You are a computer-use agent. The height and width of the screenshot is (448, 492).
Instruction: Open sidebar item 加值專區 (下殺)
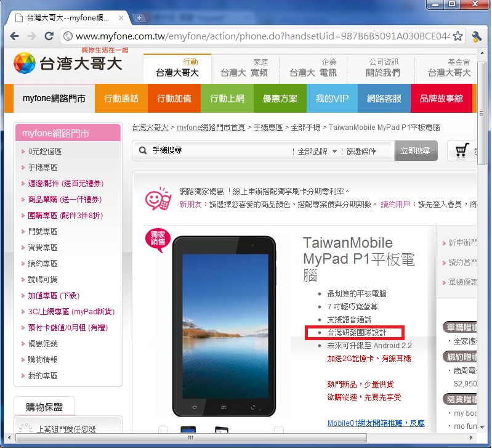tap(54, 296)
